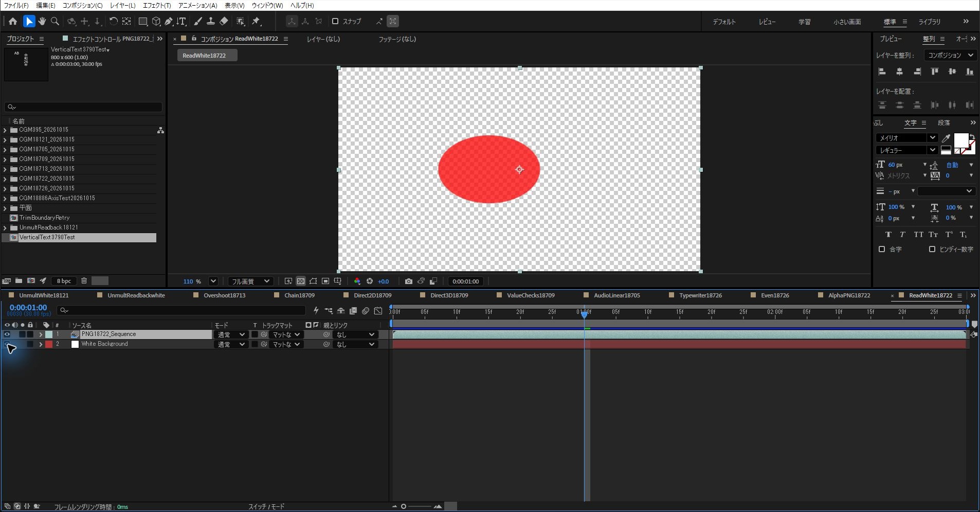
Task: Click the eyedropper in Character panel
Action: tap(946, 138)
